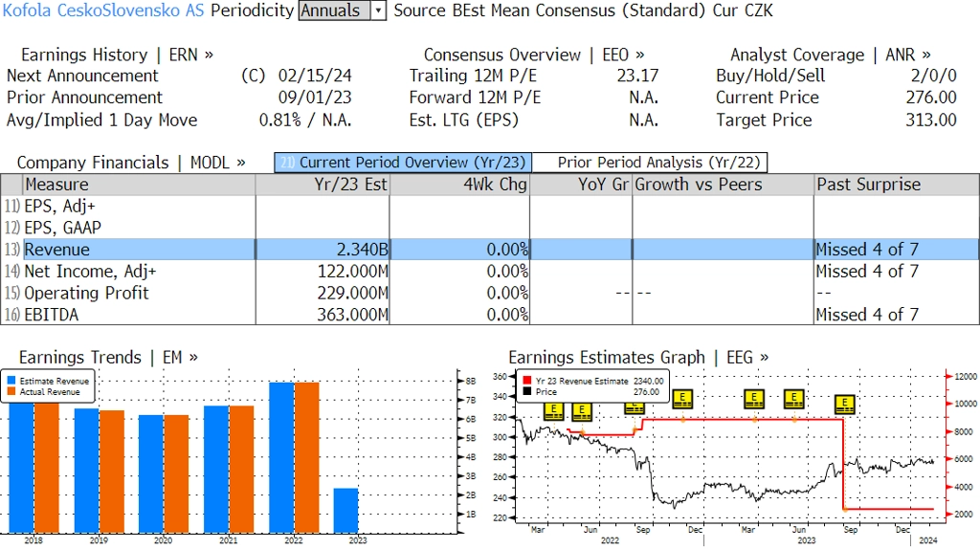Click EBITDA estimate 363.000M
Screen dimensions: 980x549
[x=352, y=314]
